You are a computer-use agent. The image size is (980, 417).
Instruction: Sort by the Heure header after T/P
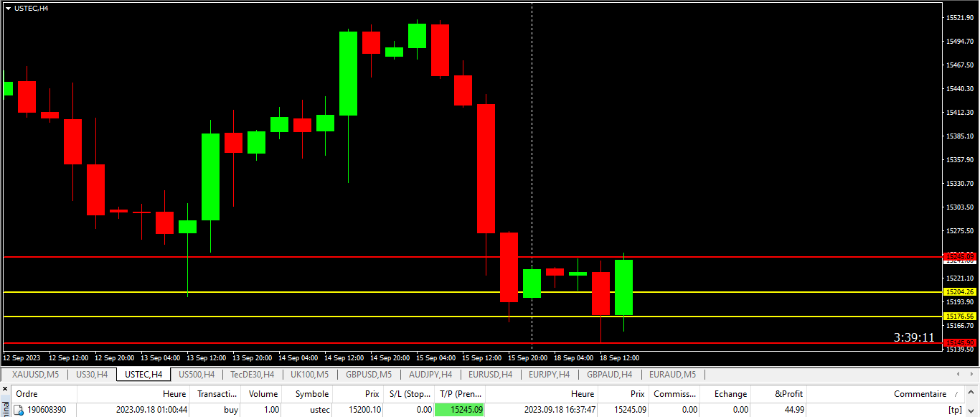(x=542, y=394)
